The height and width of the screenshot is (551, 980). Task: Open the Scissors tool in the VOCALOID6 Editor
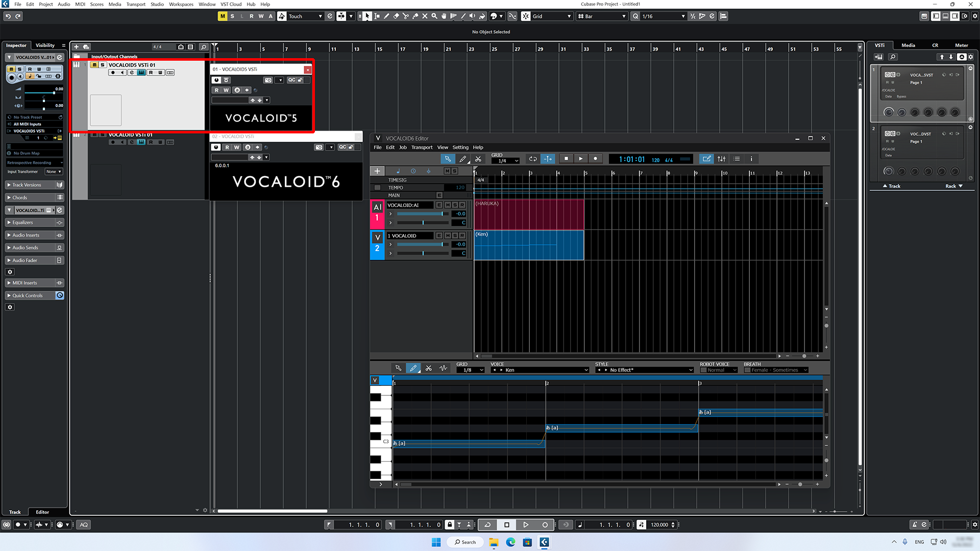(x=478, y=159)
